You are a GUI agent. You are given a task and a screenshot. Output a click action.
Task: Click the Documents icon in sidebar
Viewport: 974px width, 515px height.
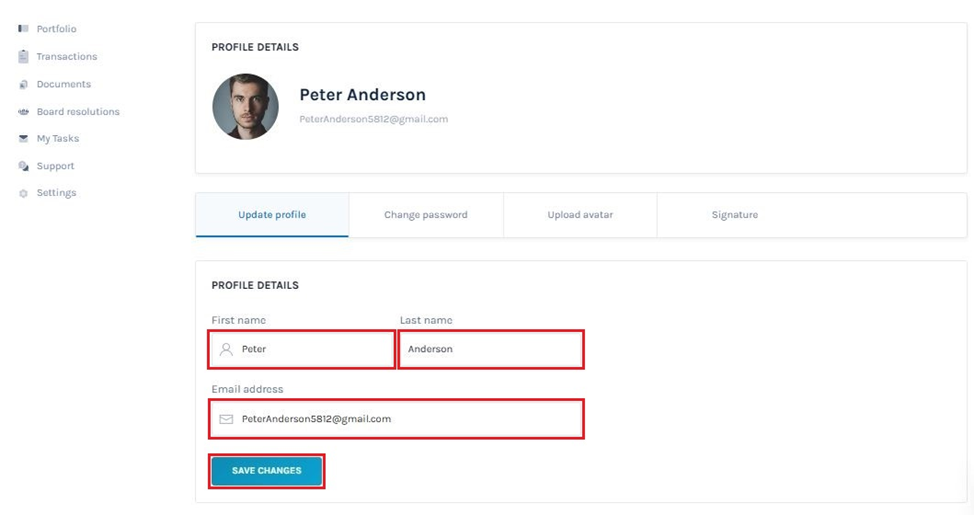(23, 84)
